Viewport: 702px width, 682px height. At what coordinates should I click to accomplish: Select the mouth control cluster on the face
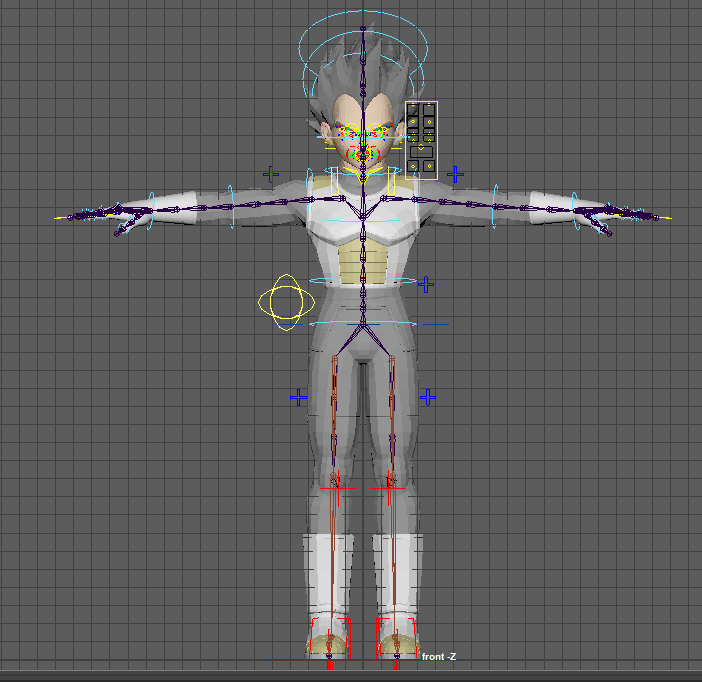coord(363,154)
